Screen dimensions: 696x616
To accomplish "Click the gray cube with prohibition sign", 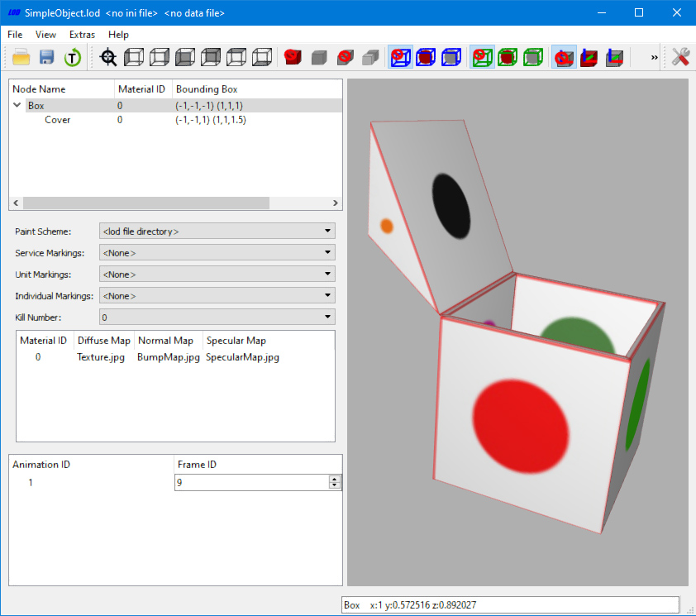I will pyautogui.click(x=345, y=57).
